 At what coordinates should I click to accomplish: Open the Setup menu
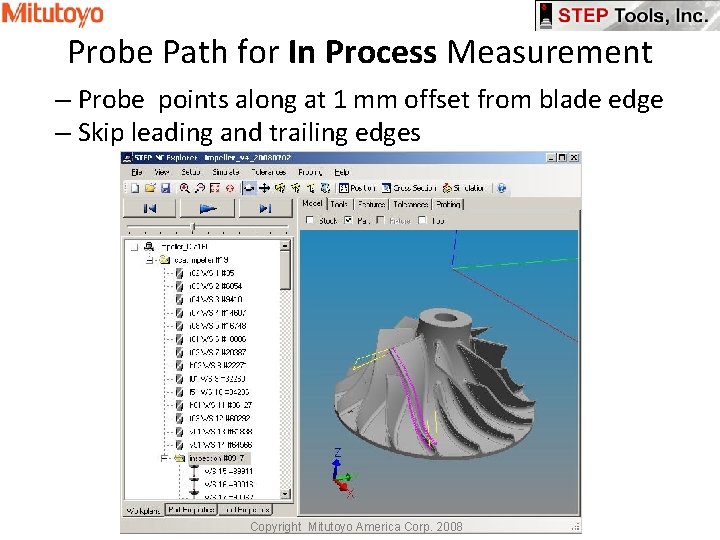[191, 172]
